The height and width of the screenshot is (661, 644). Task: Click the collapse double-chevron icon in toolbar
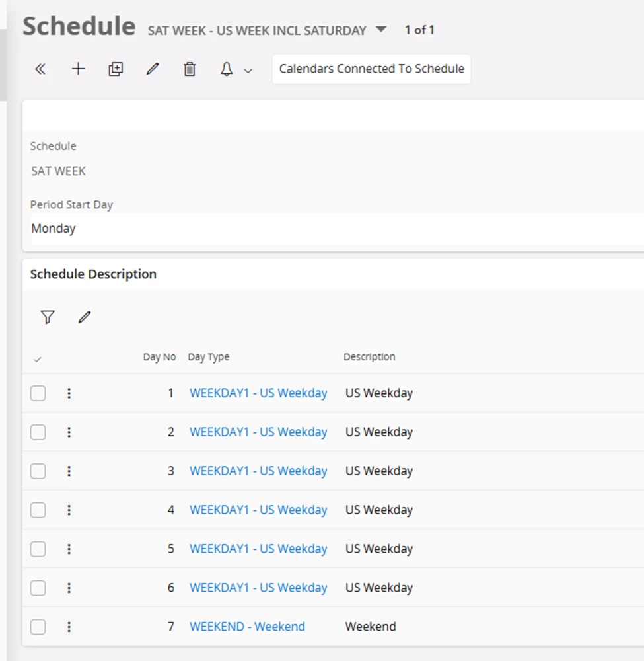pyautogui.click(x=40, y=69)
